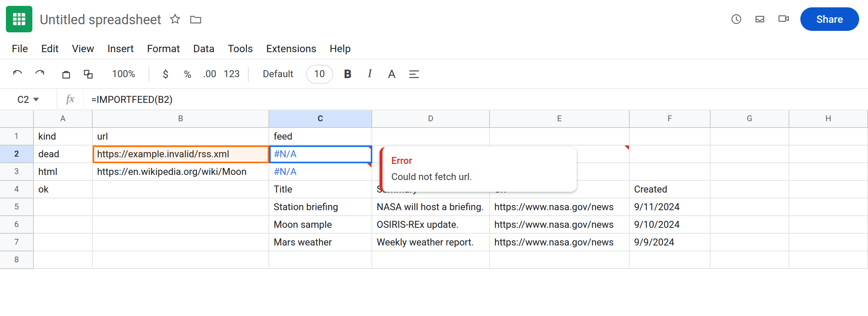Star the Untitled spreadsheet
Screen dimensions: 868x316
coord(175,19)
